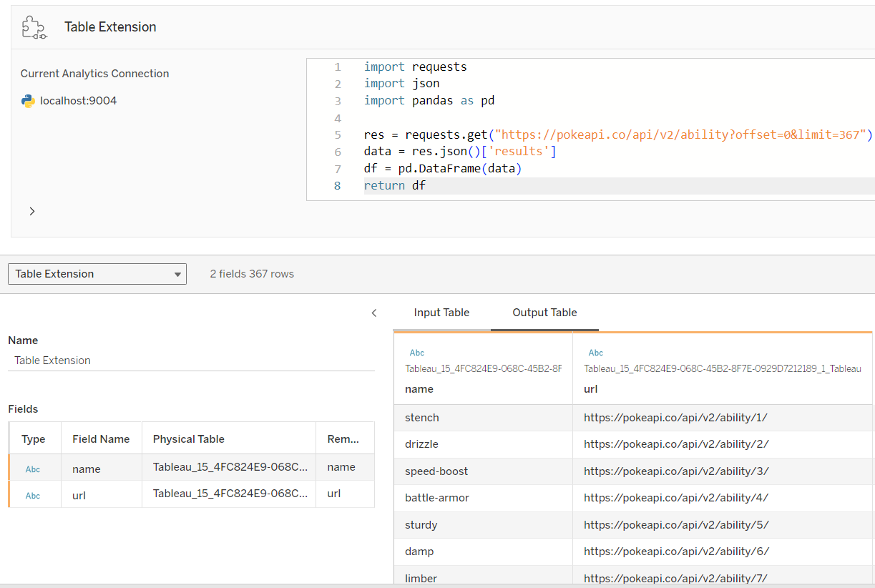Open the Table Extension dropdown
The width and height of the screenshot is (875, 588).
[x=97, y=274]
